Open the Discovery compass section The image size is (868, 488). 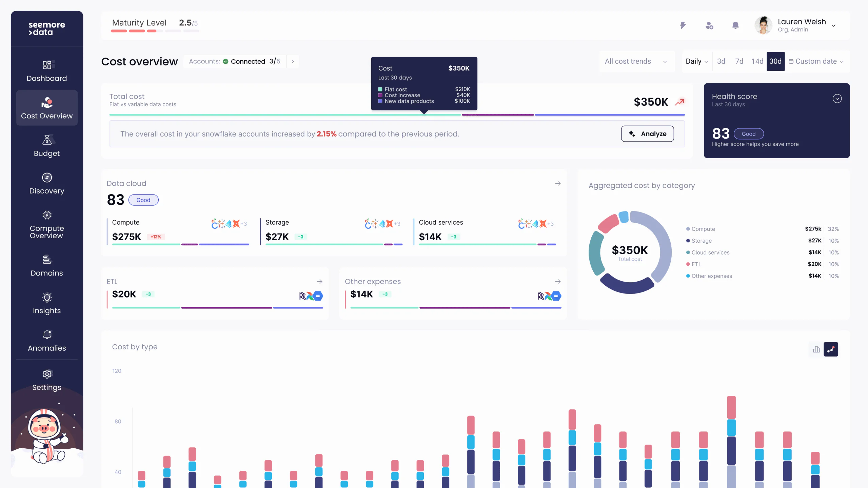[x=47, y=184]
